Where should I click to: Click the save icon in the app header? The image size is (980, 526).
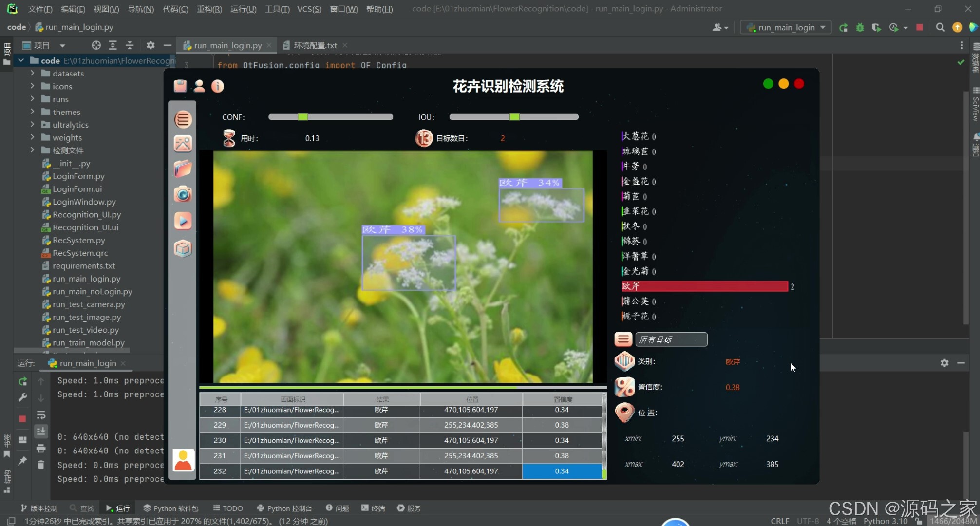(x=180, y=86)
